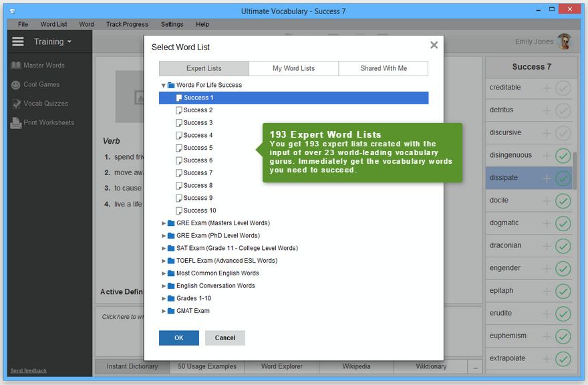This screenshot has width=588, height=385.
Task: Open Vocab Quizzes in the sidebar
Action: (45, 104)
